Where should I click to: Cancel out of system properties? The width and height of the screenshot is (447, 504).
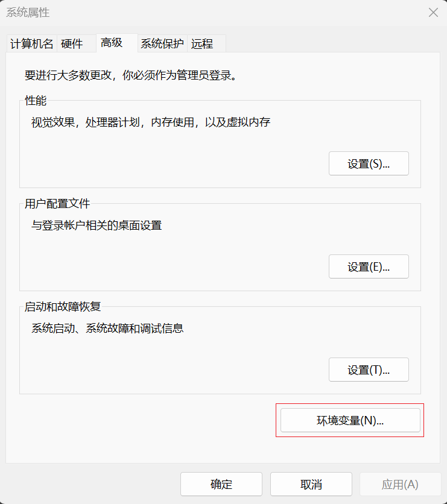pos(310,484)
